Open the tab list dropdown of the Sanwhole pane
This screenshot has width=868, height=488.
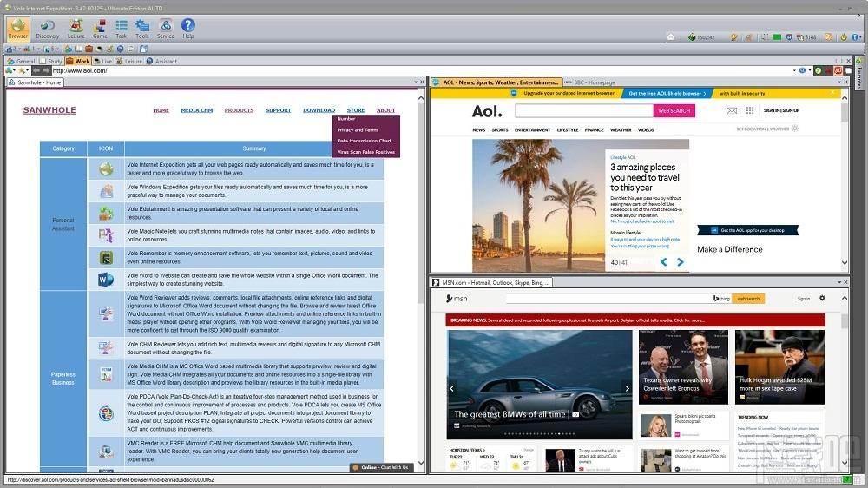(416, 82)
